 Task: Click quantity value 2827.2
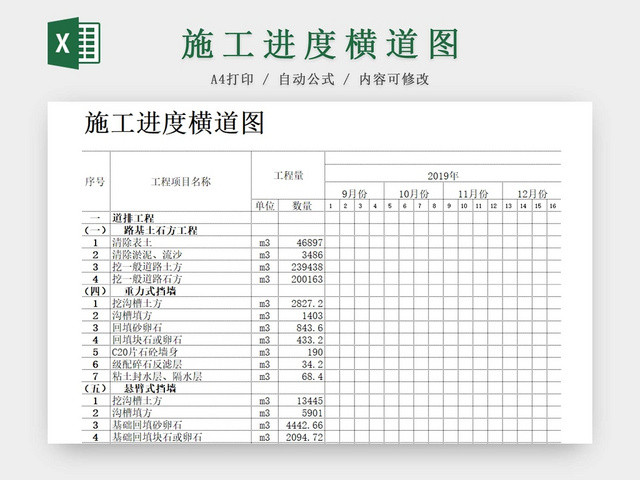pyautogui.click(x=307, y=303)
